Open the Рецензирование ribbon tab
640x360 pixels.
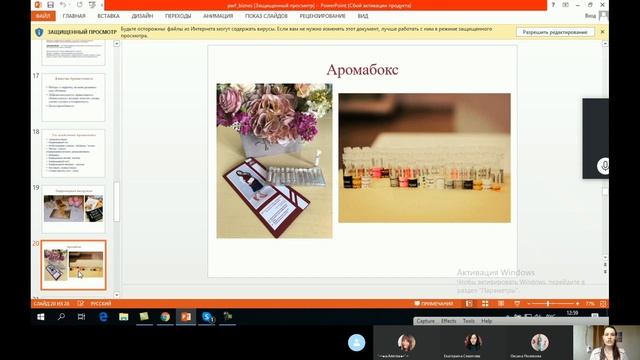(x=322, y=16)
